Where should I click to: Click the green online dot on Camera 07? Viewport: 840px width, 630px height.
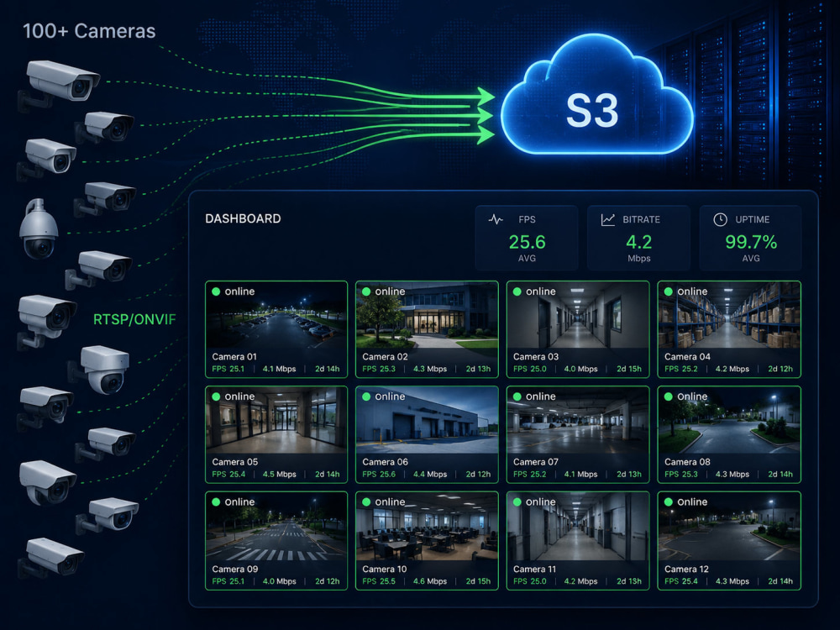pyautogui.click(x=517, y=396)
